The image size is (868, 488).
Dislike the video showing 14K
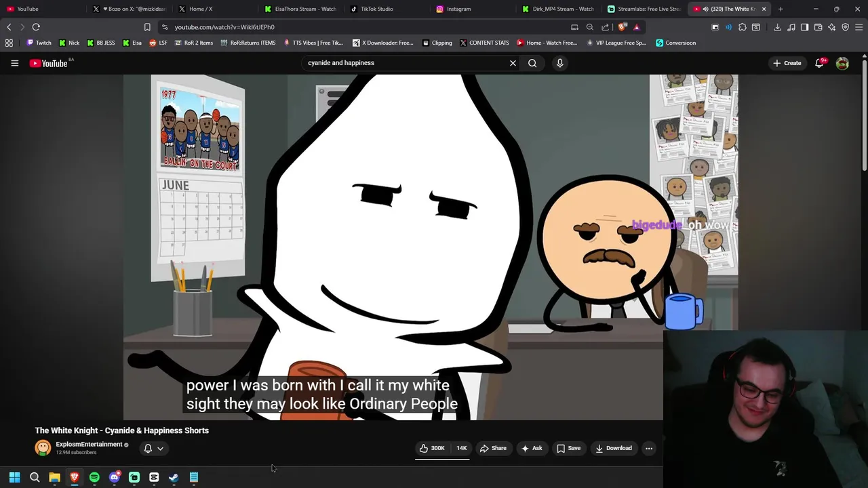pyautogui.click(x=461, y=448)
